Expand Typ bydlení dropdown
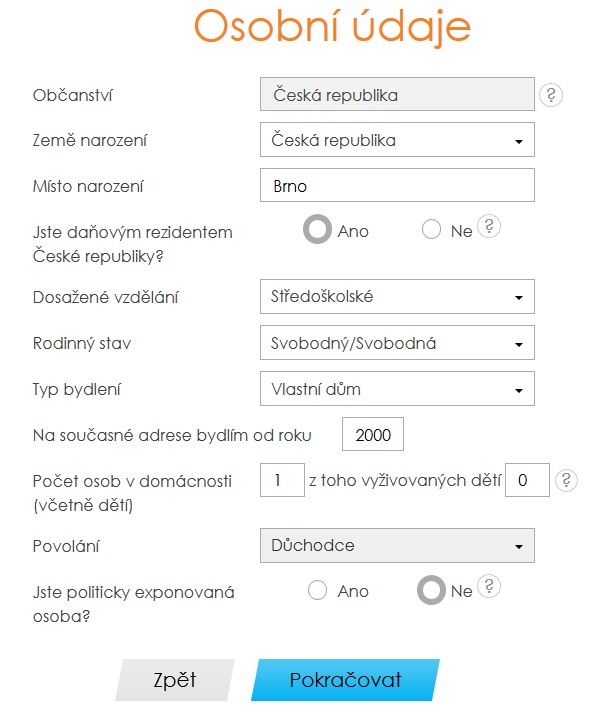The height and width of the screenshot is (713, 616). click(397, 389)
